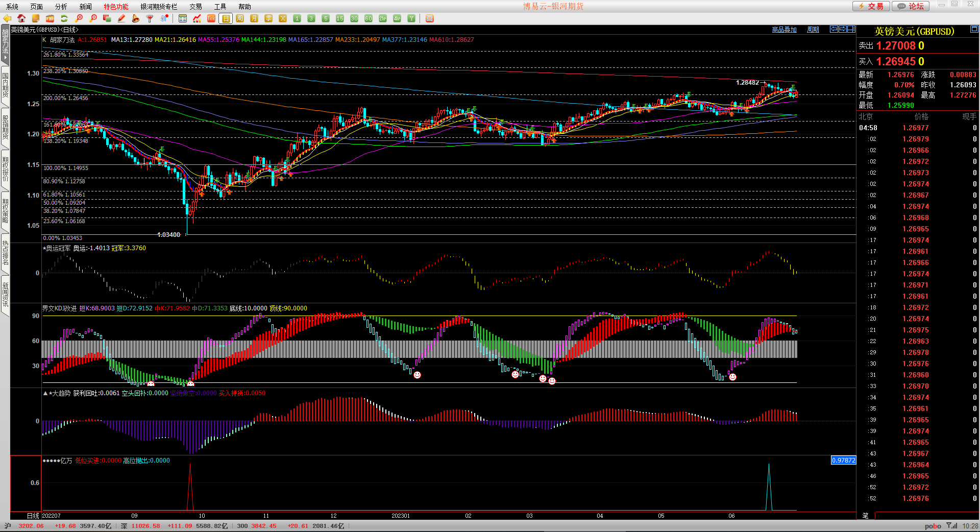Toggle the 15-minute period button
Screen dimensions: 980x532
coord(340,18)
